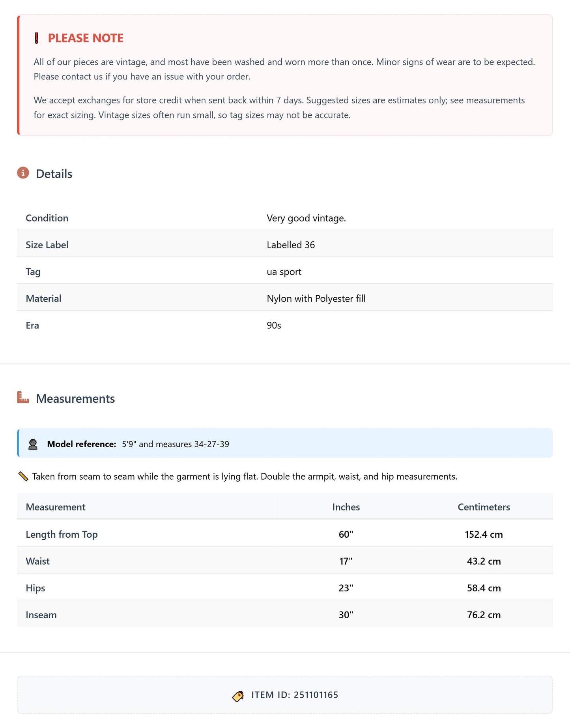Image resolution: width=570 pixels, height=728 pixels.
Task: Click the model reference person icon
Action: coord(33,444)
